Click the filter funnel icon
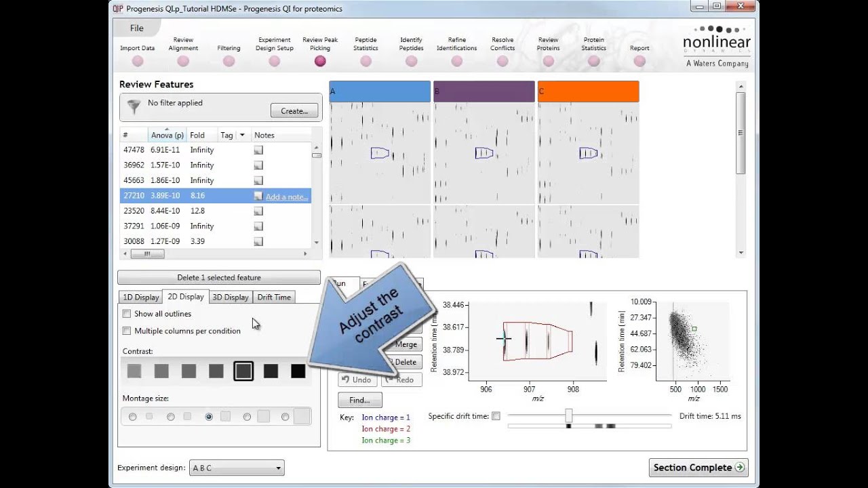This screenshot has height=488, width=868. pos(134,107)
